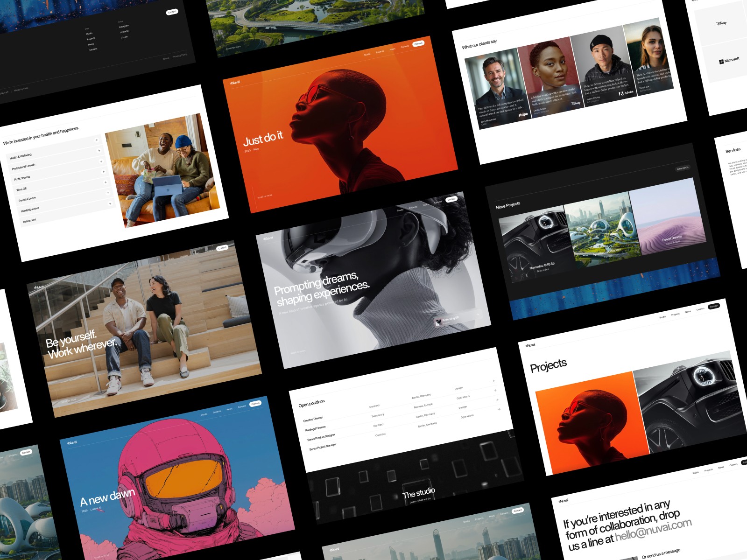Expand the Parental Leave plus icon

(x=106, y=182)
